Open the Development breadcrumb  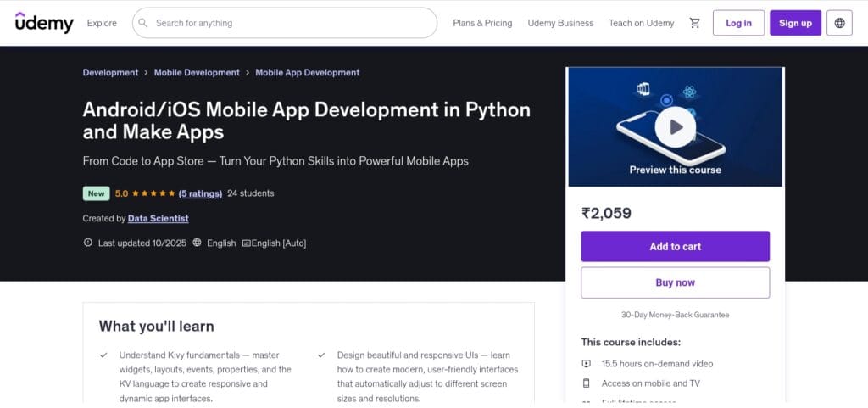tap(111, 72)
